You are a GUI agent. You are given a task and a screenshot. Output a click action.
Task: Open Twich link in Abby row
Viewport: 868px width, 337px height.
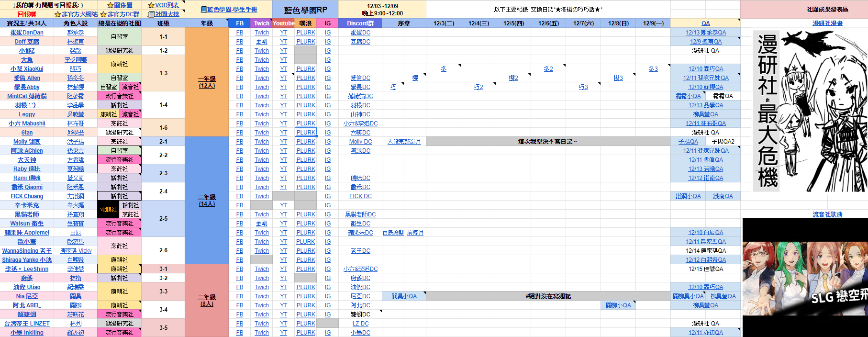click(262, 87)
